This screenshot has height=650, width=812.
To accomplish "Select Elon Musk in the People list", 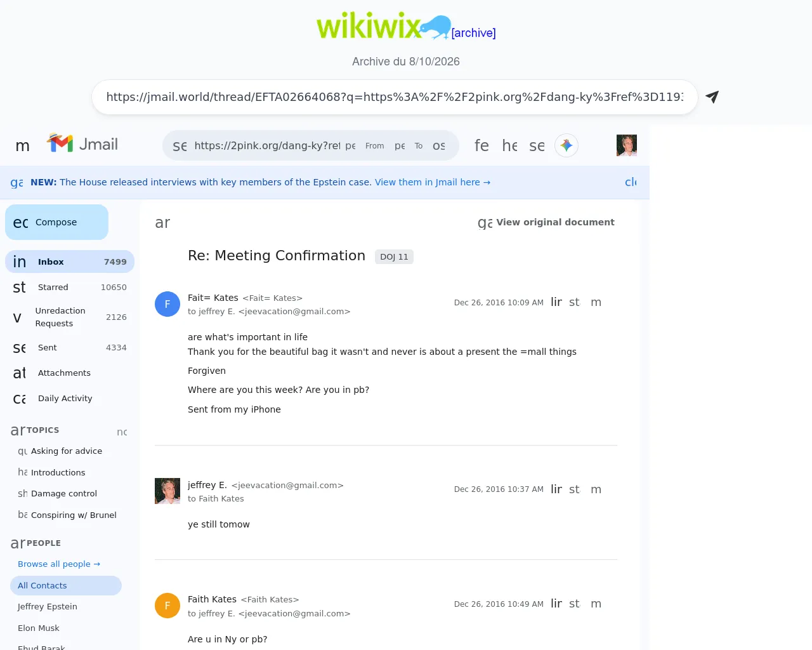I will tap(66, 628).
